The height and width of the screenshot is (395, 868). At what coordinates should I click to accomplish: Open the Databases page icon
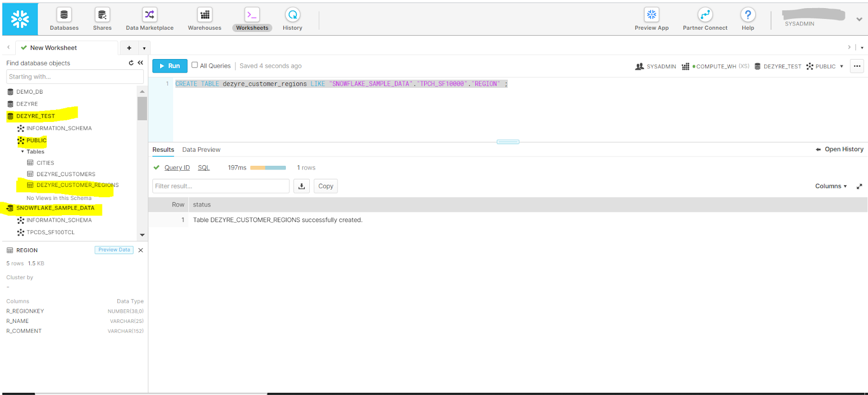(64, 15)
